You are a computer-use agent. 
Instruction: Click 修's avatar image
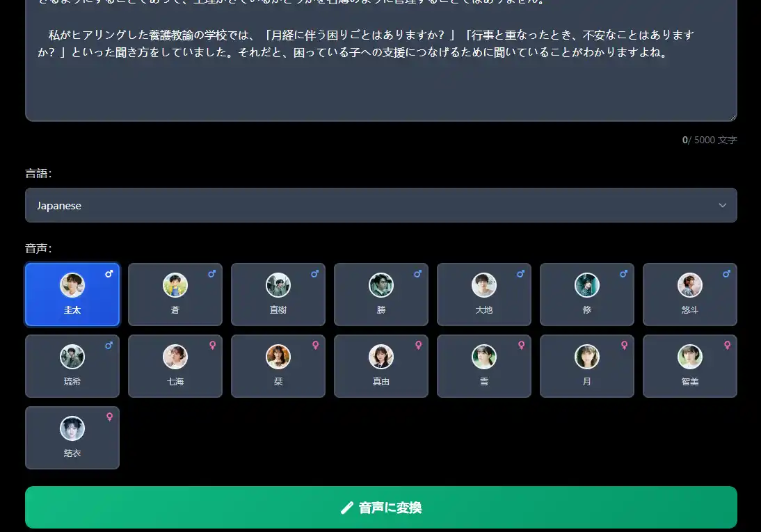pos(586,284)
